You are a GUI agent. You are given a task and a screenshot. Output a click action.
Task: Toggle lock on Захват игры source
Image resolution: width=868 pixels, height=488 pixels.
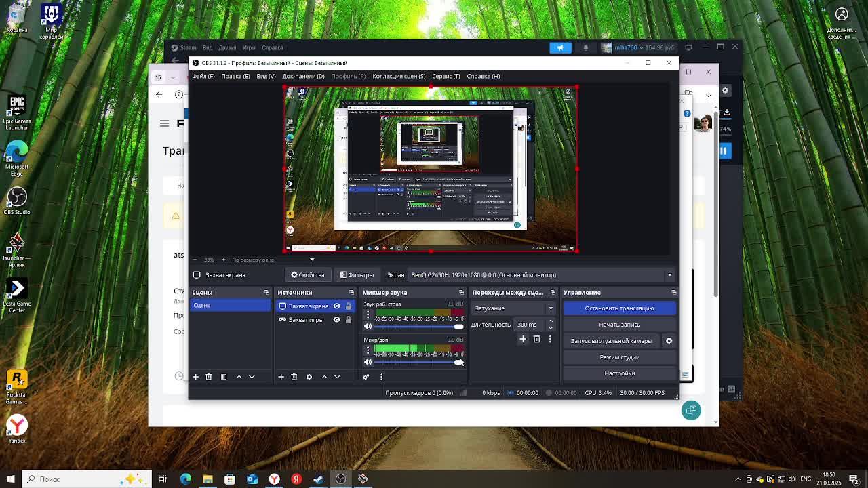point(349,320)
